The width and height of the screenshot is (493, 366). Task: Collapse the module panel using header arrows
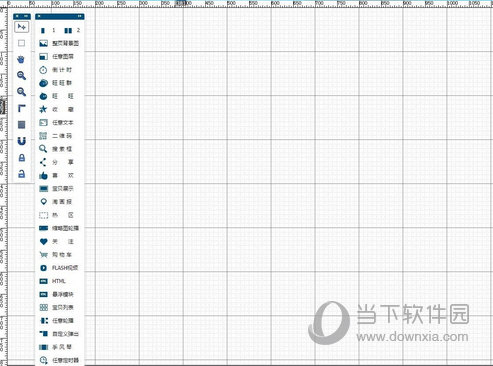(x=79, y=16)
